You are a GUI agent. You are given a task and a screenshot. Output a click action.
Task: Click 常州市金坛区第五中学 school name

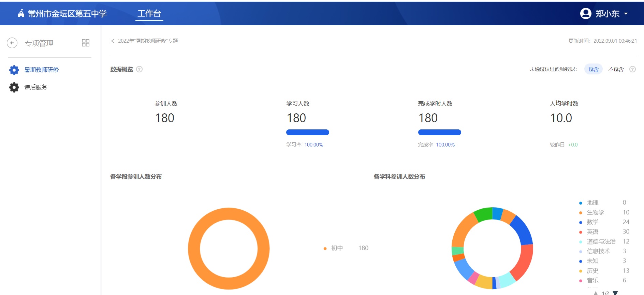[x=67, y=14]
